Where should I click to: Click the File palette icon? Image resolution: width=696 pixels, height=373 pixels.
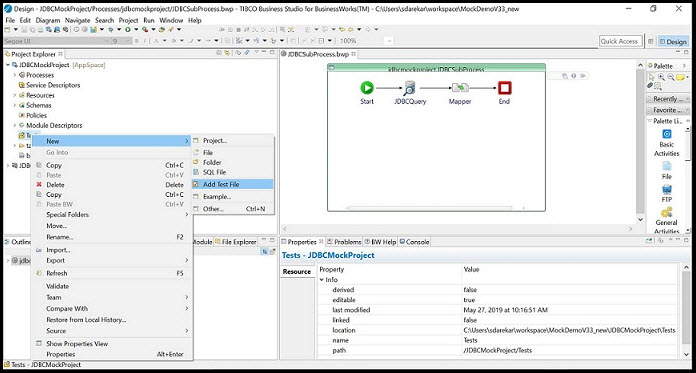667,167
